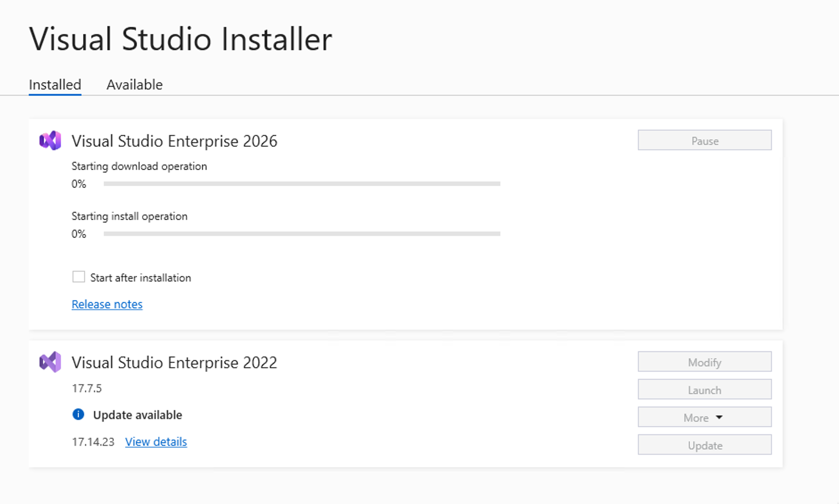Select the Installed tab
Screen dimensions: 839x504
coord(55,84)
